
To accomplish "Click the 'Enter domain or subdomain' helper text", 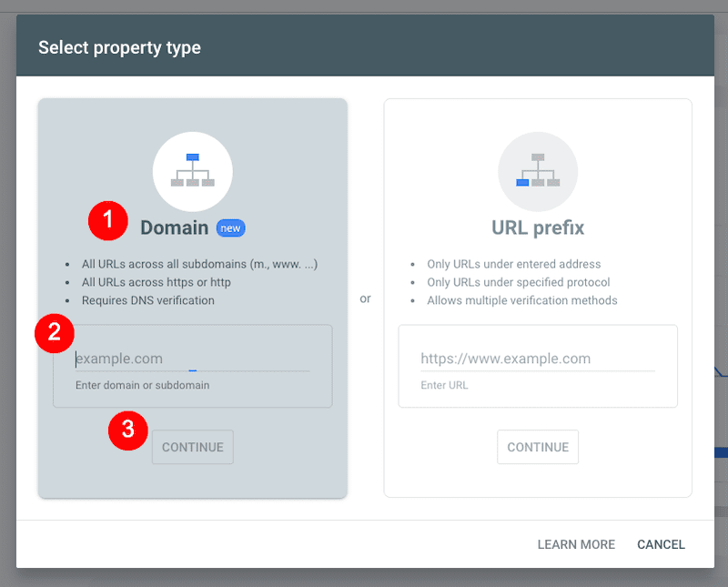I will [143, 385].
